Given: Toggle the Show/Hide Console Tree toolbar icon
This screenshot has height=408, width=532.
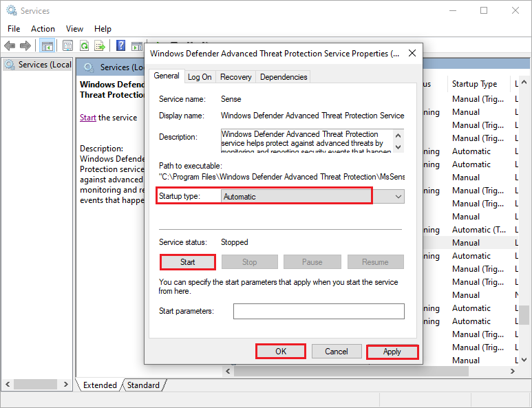Looking at the screenshot, I should pyautogui.click(x=47, y=45).
